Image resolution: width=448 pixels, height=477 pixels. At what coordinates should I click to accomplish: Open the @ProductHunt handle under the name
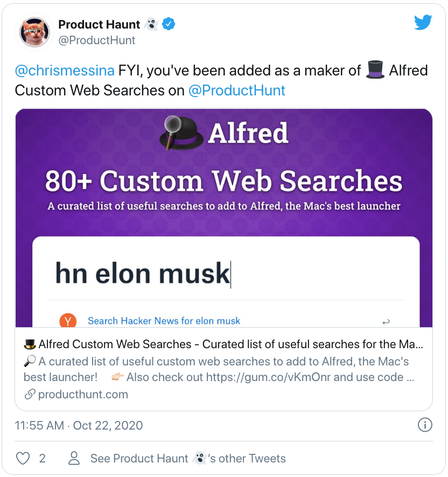point(97,40)
